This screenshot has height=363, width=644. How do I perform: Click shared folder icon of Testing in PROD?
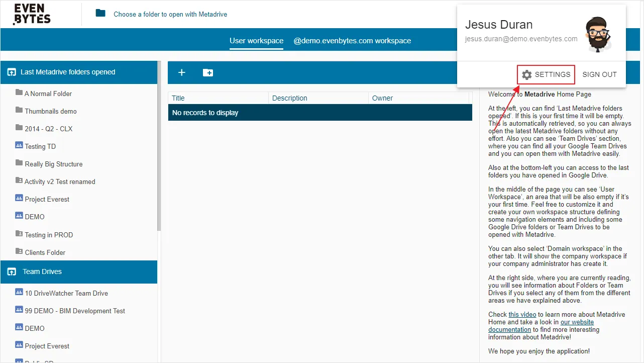coord(19,234)
